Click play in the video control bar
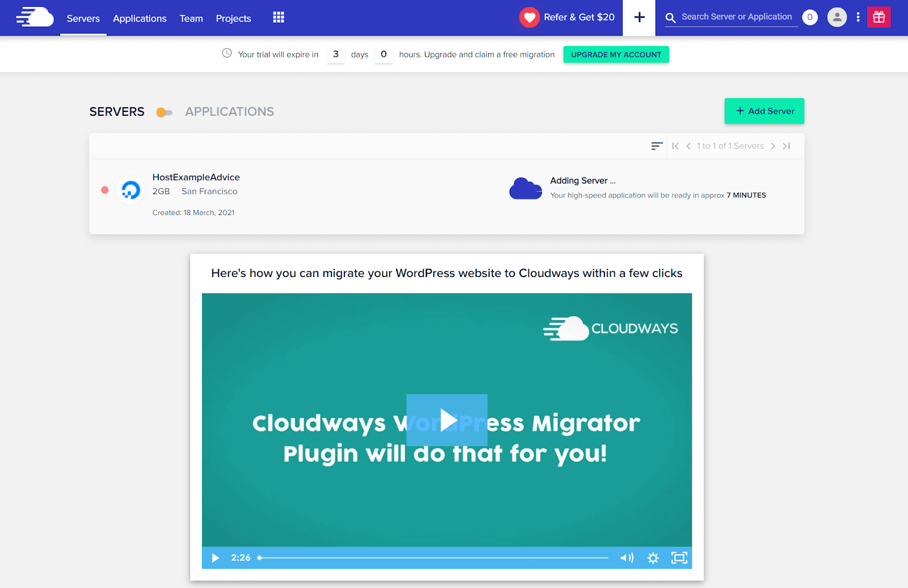This screenshot has width=908, height=588. 215,558
